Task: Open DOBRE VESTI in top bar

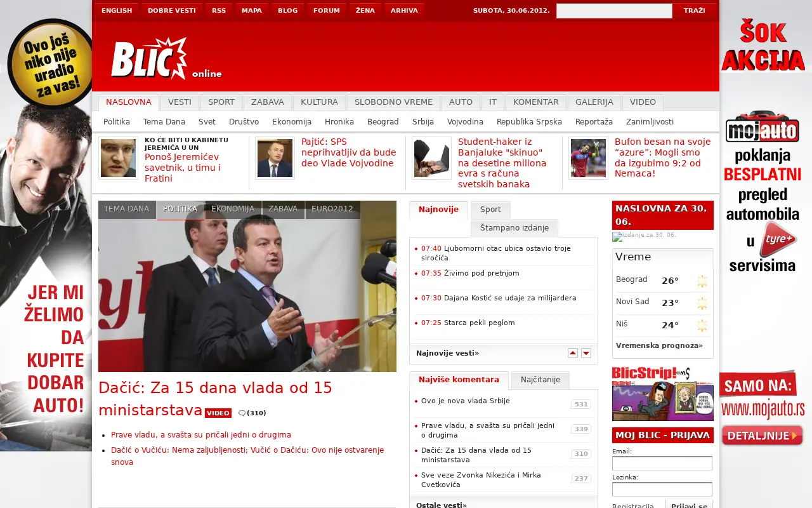Action: click(172, 11)
